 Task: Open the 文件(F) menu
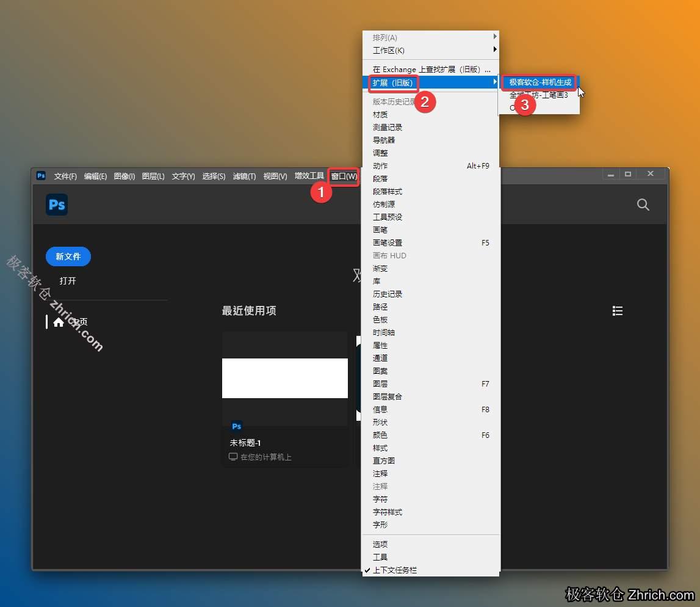point(65,176)
